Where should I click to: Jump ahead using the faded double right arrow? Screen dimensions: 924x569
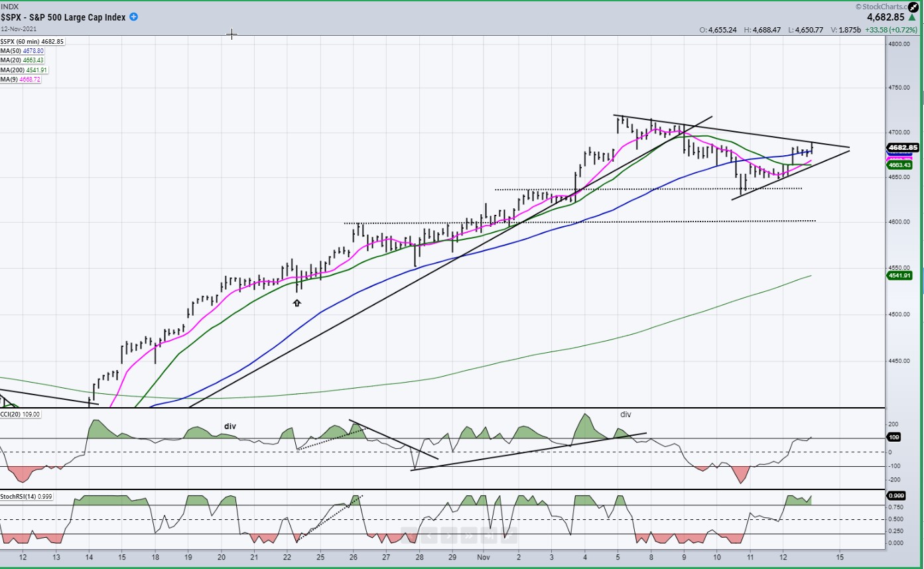469,535
